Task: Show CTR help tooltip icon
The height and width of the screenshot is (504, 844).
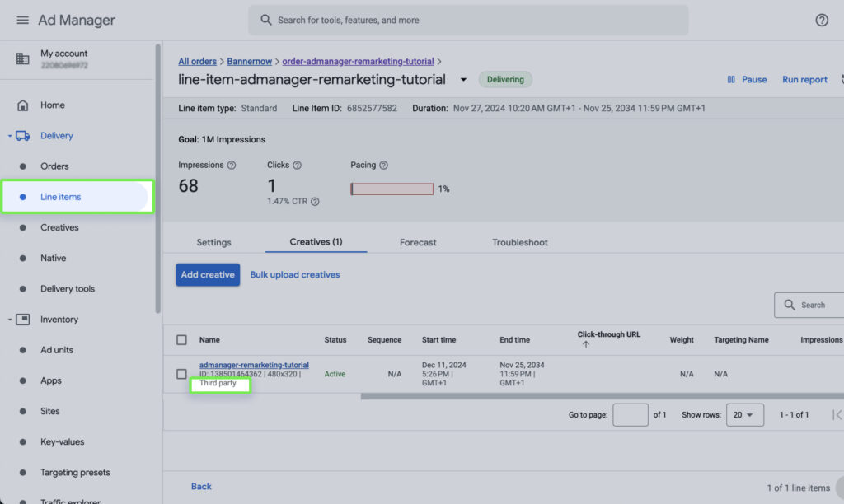Action: pyautogui.click(x=315, y=201)
